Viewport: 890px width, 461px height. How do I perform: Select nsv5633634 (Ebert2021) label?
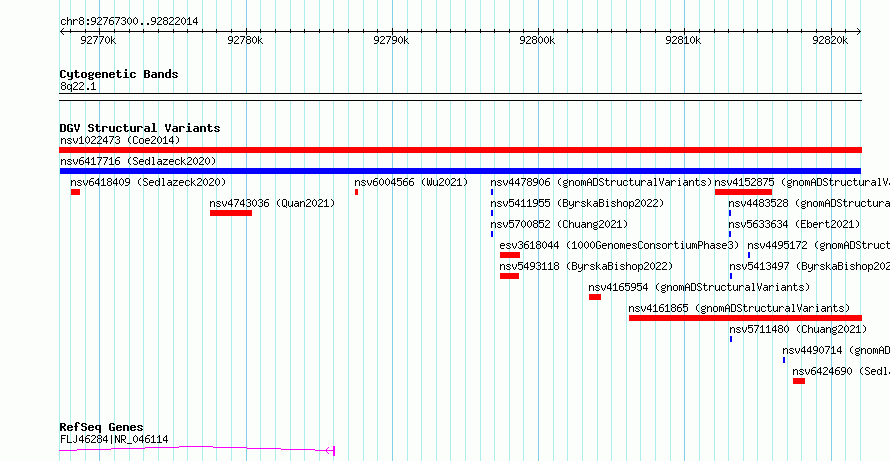(x=794, y=224)
